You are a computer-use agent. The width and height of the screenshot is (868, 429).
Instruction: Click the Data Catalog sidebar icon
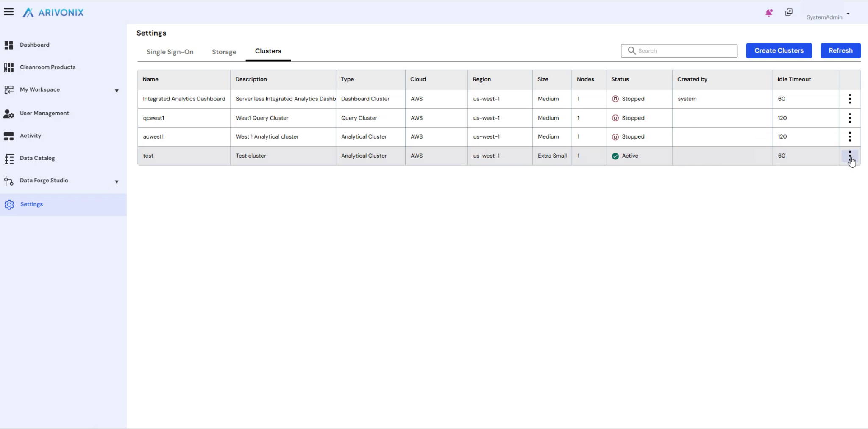(9, 159)
